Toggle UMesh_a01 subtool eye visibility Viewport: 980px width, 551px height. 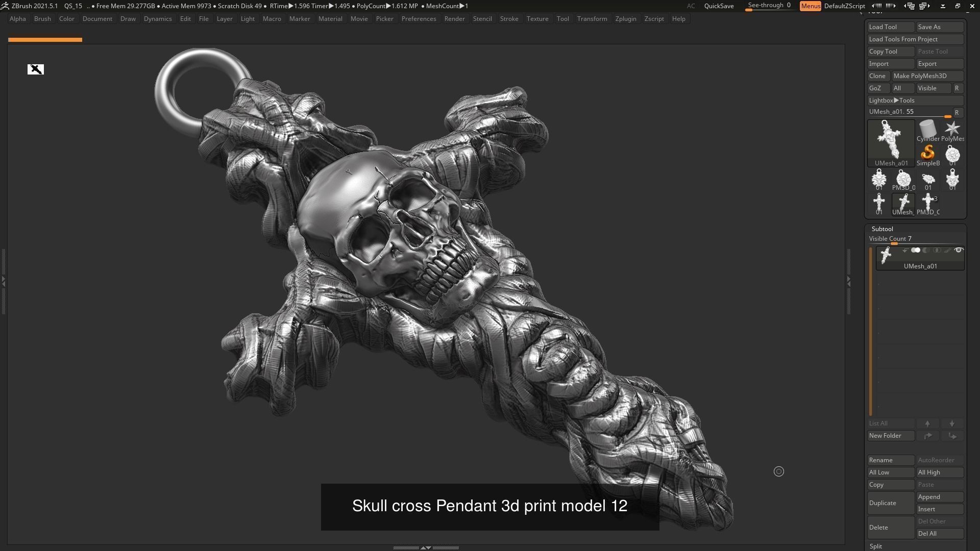[959, 250]
